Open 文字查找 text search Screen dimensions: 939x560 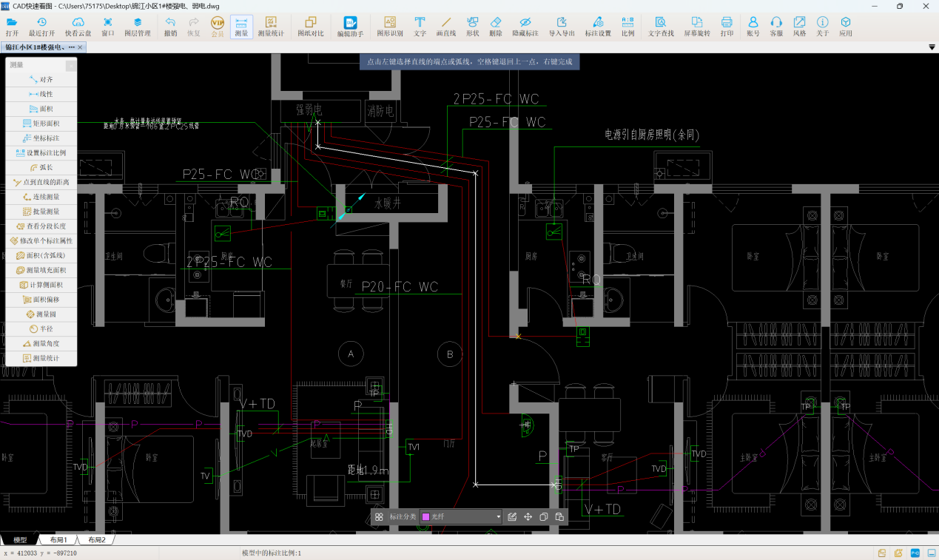pyautogui.click(x=661, y=27)
